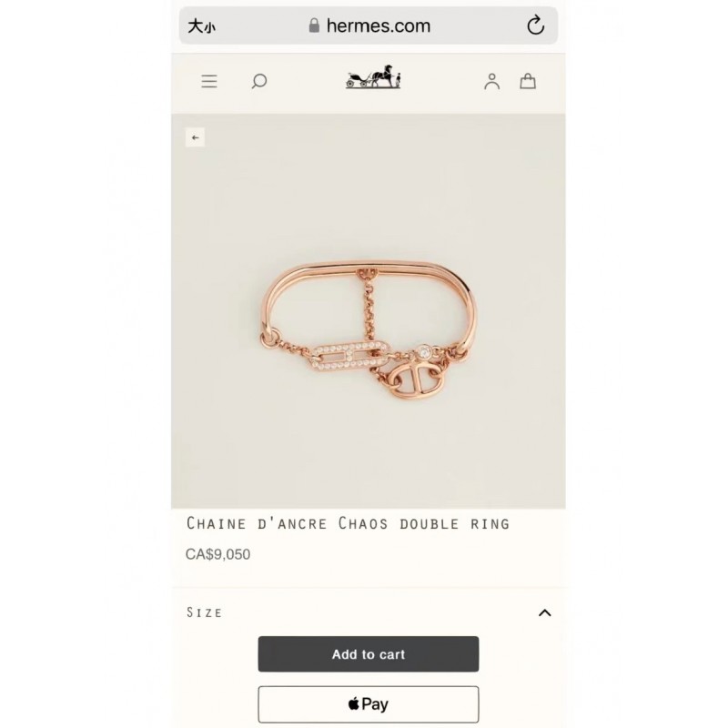The height and width of the screenshot is (728, 728).
Task: Open the text size 大小 menu
Action: pos(201,26)
